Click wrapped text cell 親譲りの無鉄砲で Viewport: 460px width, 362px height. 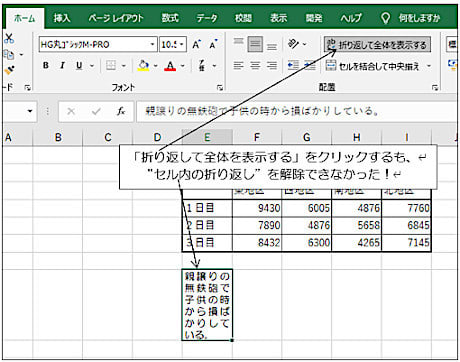207,305
